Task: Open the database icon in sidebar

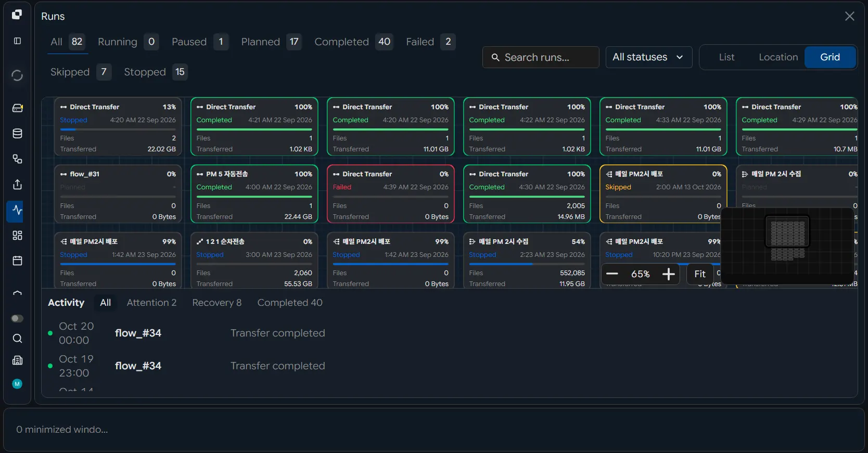Action: [17, 134]
